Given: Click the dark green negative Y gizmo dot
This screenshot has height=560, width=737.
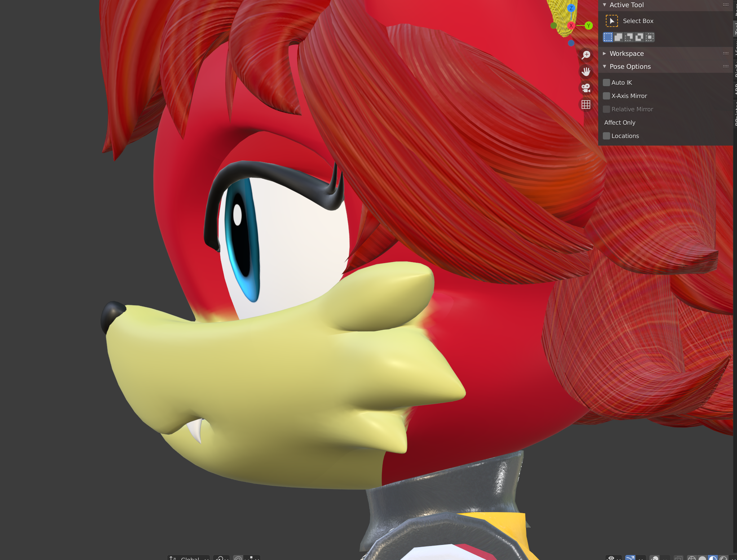Looking at the screenshot, I should pyautogui.click(x=553, y=26).
